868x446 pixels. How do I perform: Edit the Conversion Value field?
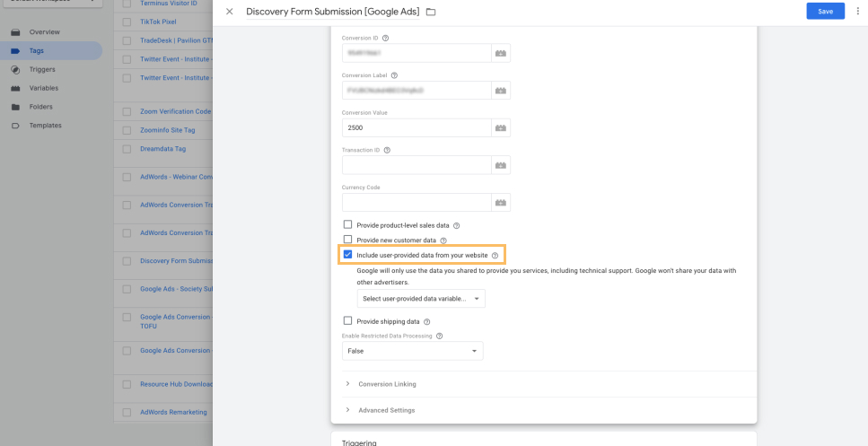416,127
